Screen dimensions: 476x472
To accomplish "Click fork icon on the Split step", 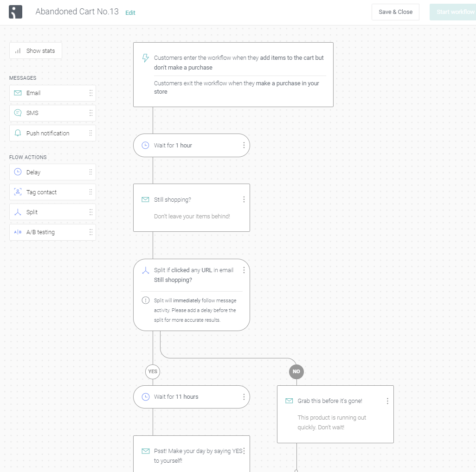I will coord(146,270).
